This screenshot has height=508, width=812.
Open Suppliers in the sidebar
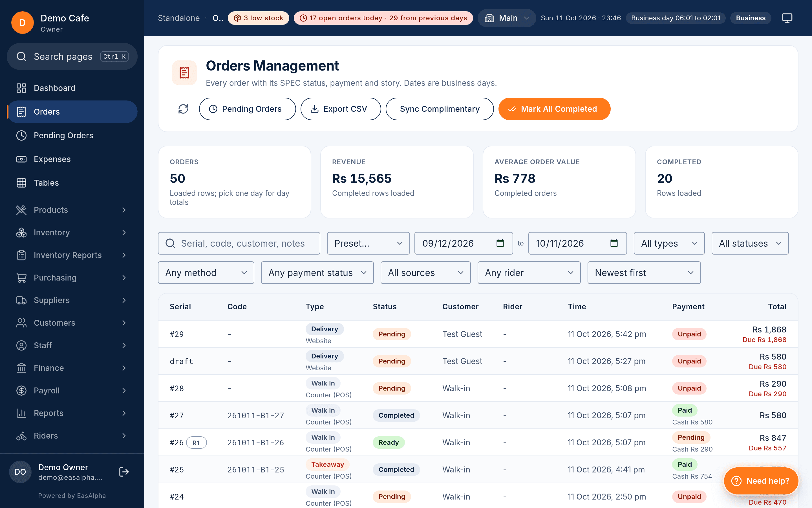[x=72, y=300]
